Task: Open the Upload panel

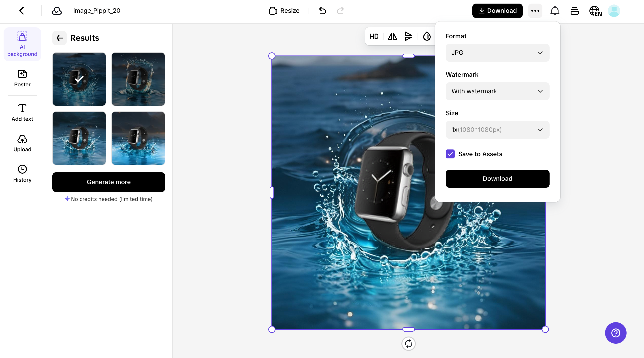Action: coord(22,143)
